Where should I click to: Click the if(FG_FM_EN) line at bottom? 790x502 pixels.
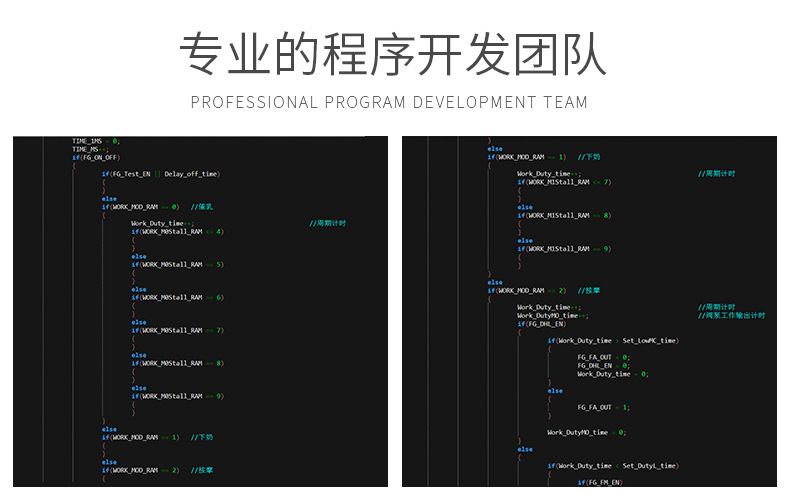pyautogui.click(x=600, y=482)
